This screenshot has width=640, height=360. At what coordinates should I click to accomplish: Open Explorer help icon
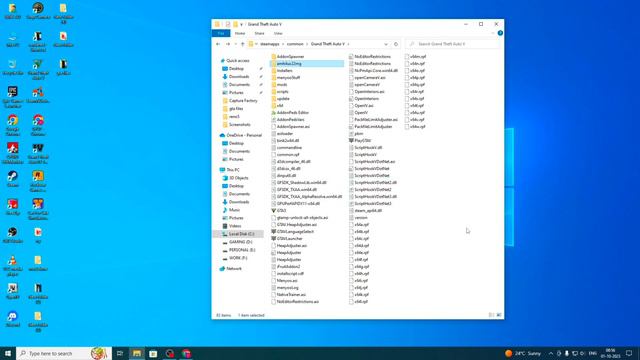tap(500, 33)
